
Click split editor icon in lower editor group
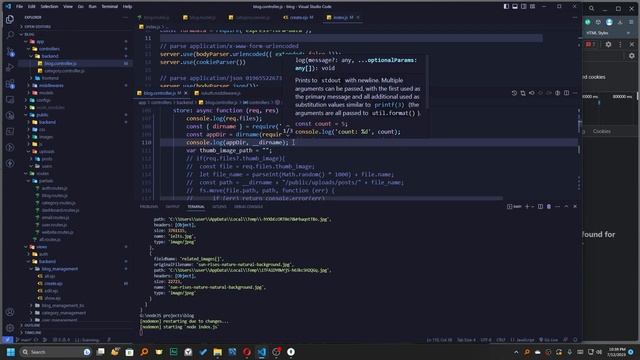tap(566, 93)
